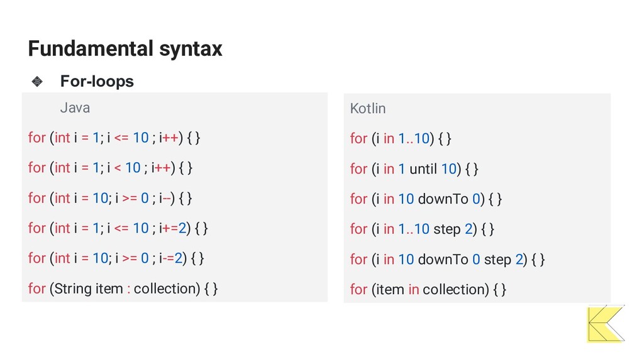Click the Java column label
Screen dimensions: 644x362
[x=75, y=108]
